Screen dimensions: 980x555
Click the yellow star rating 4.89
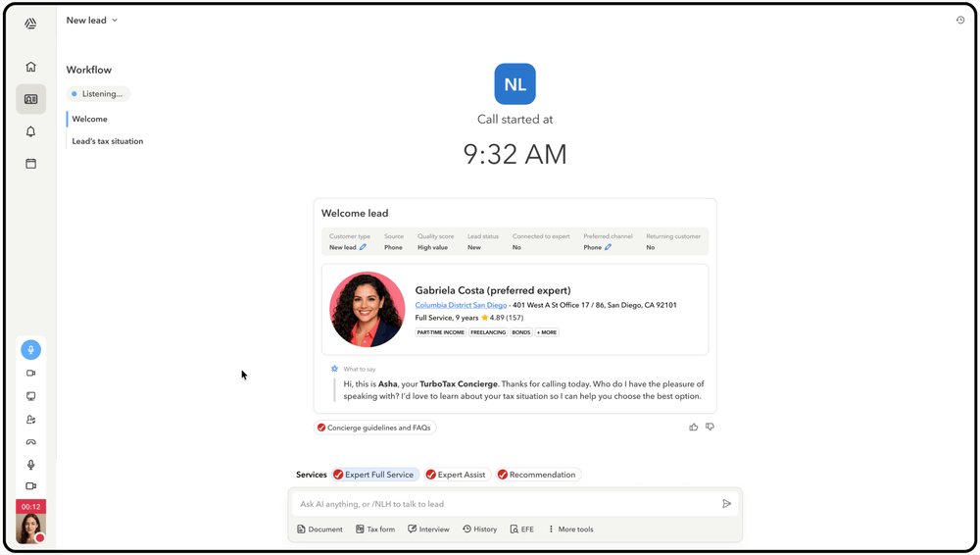pos(484,318)
